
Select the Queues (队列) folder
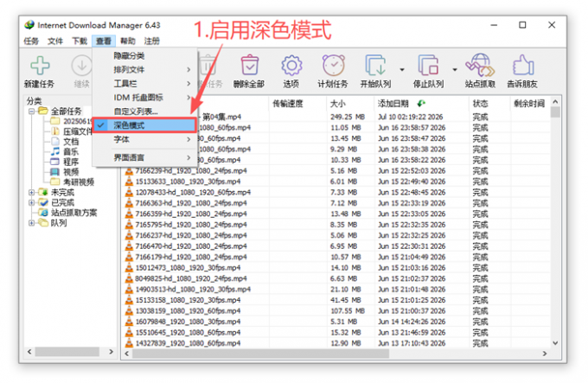click(59, 222)
